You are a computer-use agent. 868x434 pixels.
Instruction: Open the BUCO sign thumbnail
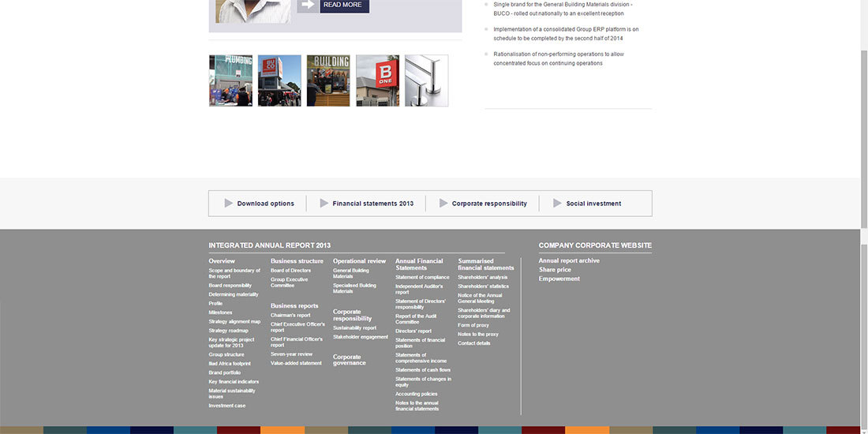pyautogui.click(x=279, y=80)
